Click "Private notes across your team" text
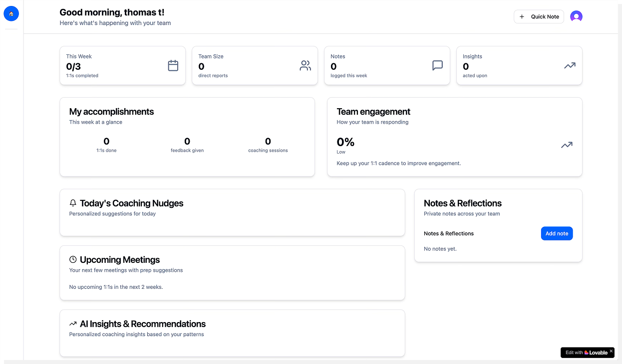 (x=462, y=214)
